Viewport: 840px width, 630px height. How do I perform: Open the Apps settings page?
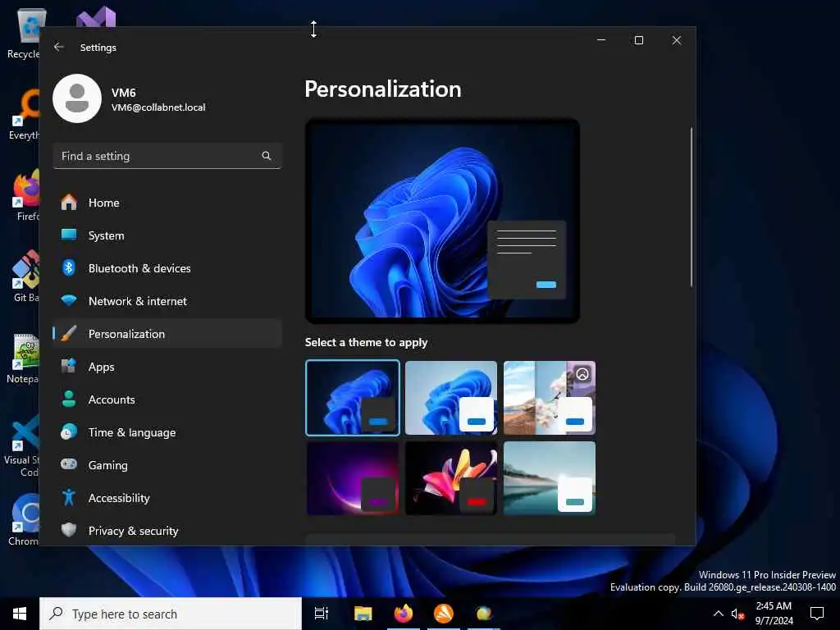coord(167,367)
